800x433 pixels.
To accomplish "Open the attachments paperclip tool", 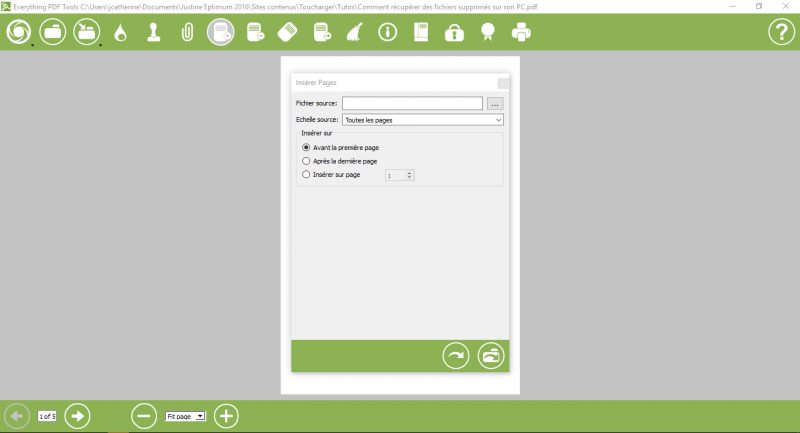I will (187, 33).
